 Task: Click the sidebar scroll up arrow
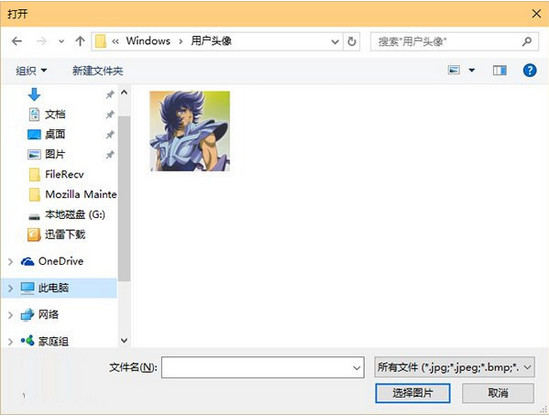[x=124, y=92]
